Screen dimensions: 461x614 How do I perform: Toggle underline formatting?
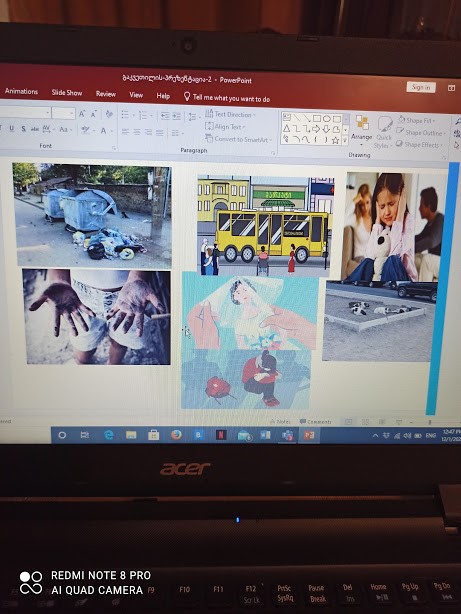pyautogui.click(x=11, y=128)
